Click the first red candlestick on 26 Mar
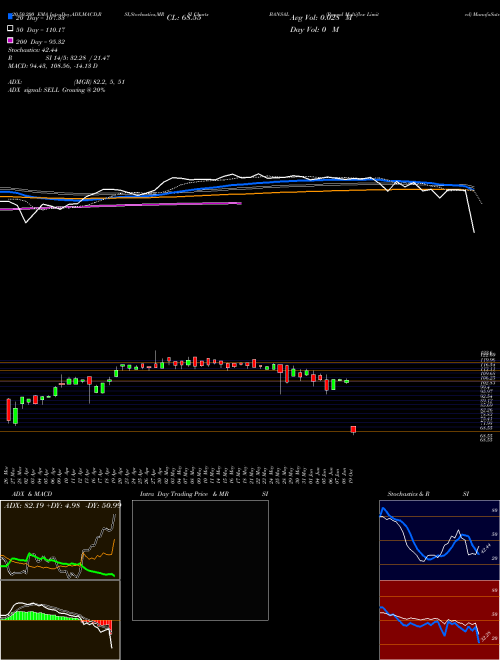The height and width of the screenshot is (660, 500). 8,411
